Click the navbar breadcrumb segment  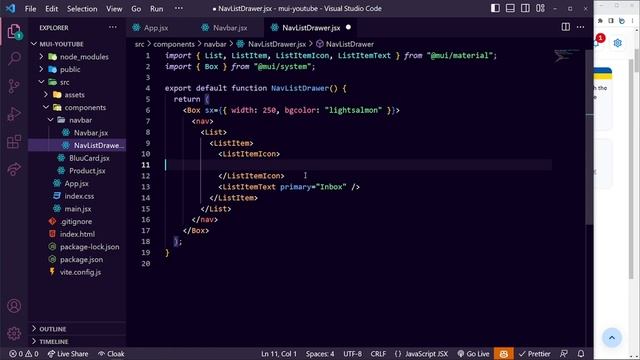215,44
